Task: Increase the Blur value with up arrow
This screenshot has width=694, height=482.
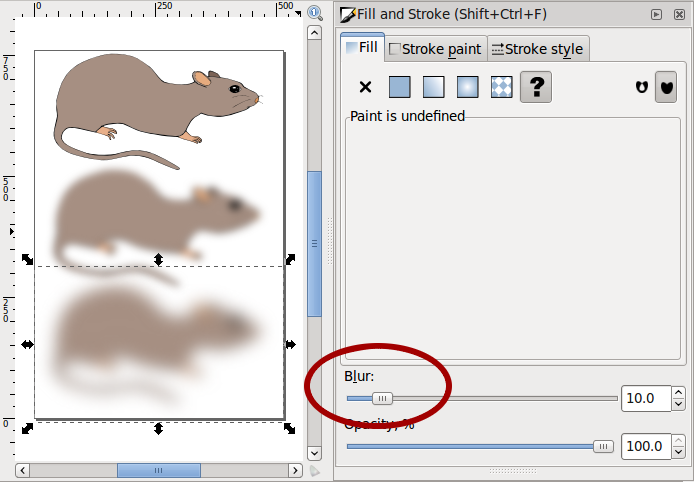Action: (x=678, y=393)
